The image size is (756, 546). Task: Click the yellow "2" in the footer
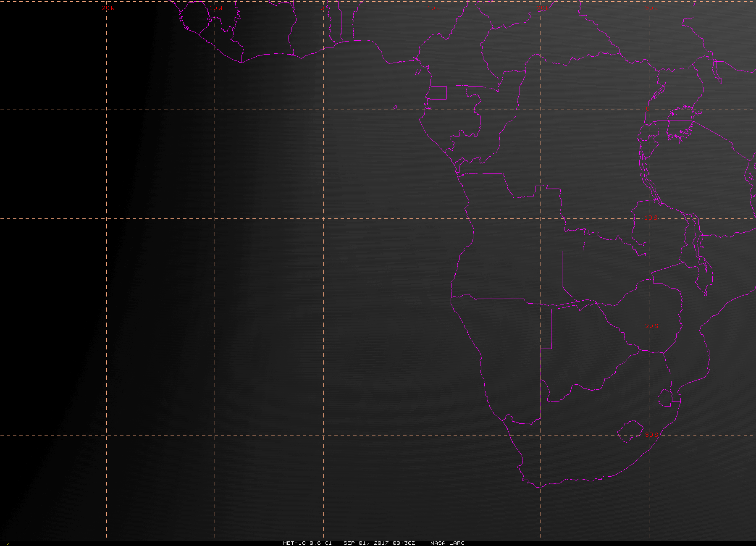click(8, 543)
